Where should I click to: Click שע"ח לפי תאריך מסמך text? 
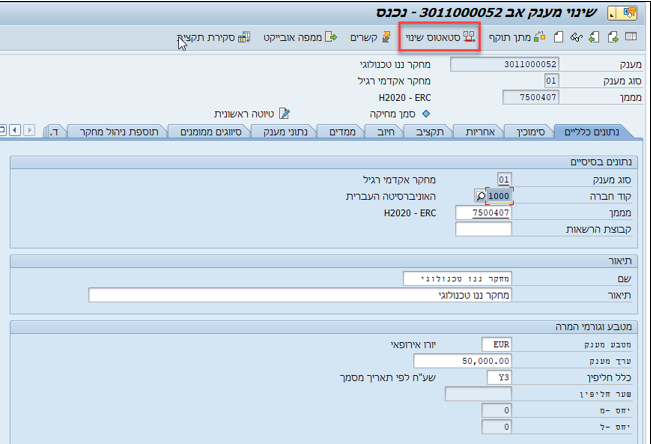388,378
